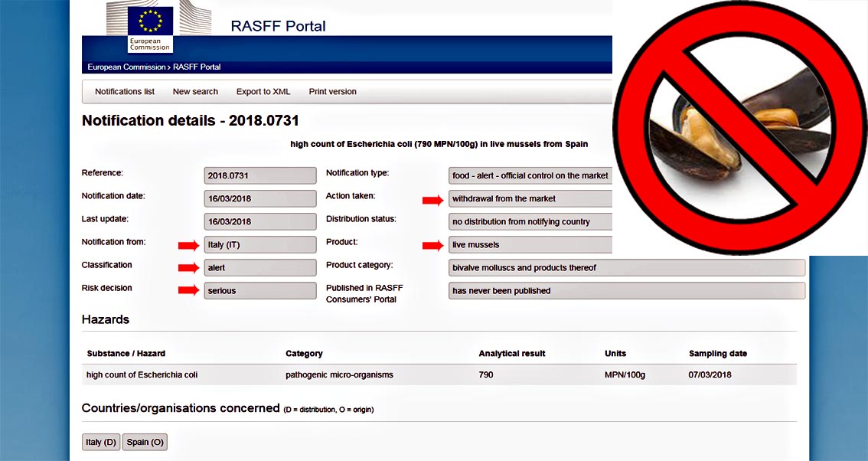Screen dimensions: 868x461
Task: Click the field reading has never been published
Action: (x=627, y=290)
